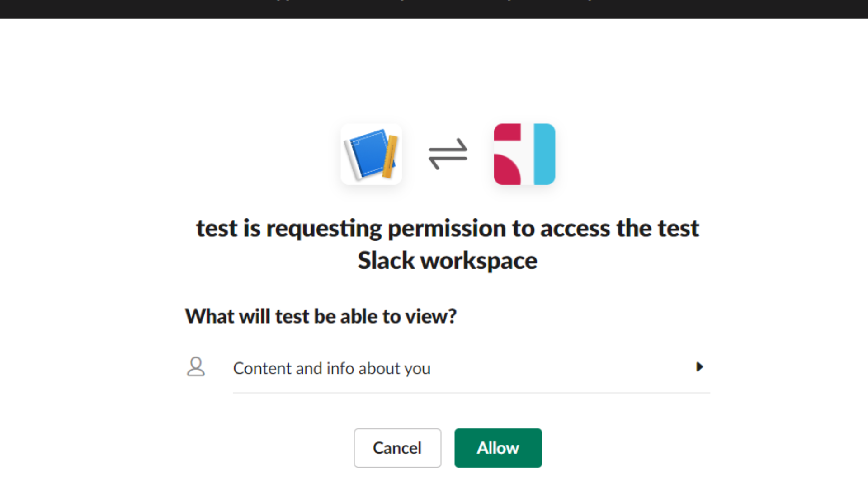868x488 pixels.
Task: Click the light blue stripe of the workspace logo
Action: pyautogui.click(x=544, y=154)
